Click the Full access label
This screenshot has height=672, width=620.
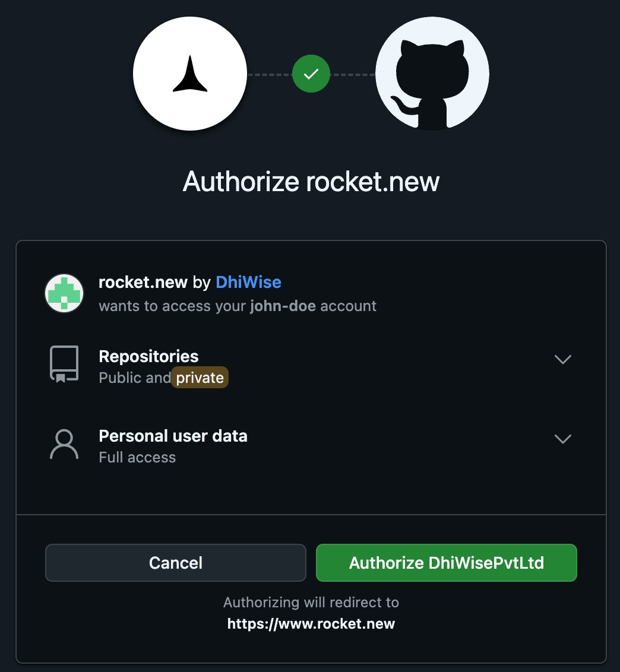pyautogui.click(x=137, y=457)
